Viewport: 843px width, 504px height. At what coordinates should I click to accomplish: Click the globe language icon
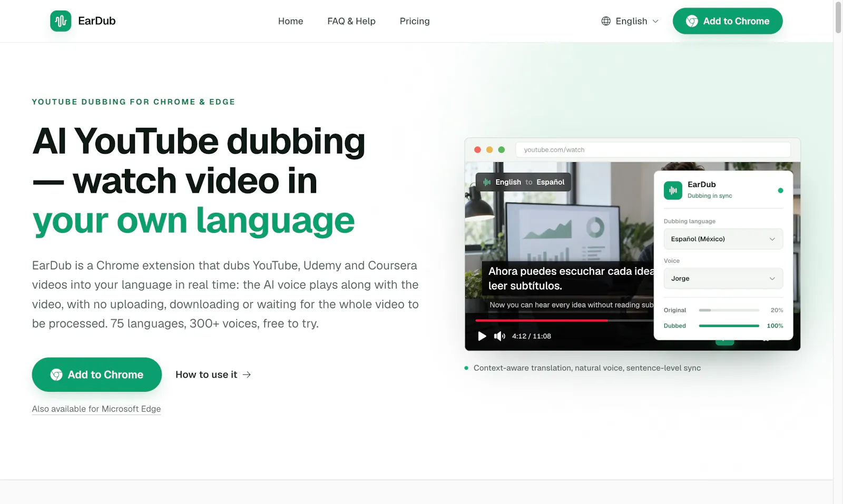click(x=606, y=21)
